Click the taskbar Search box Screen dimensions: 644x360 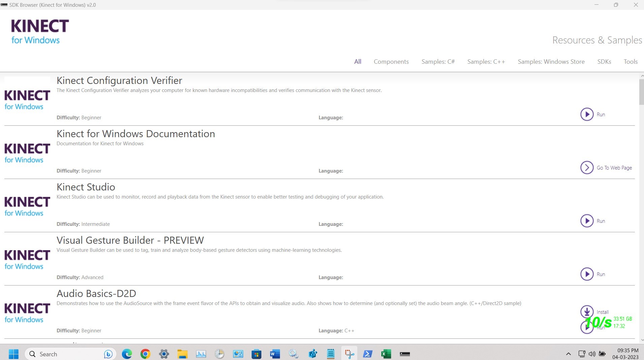coord(70,354)
